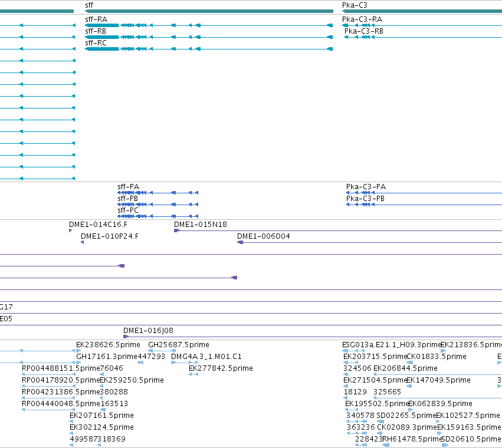
Task: Click the EK207161.5prime EST label
Action: pyautogui.click(x=101, y=416)
